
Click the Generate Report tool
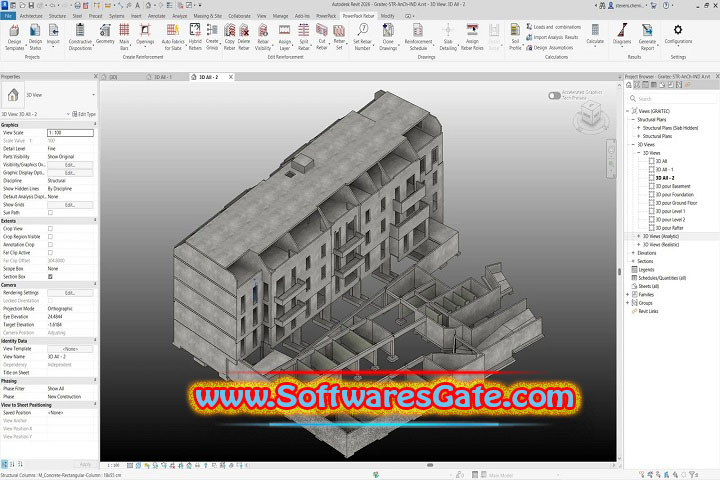[647, 37]
